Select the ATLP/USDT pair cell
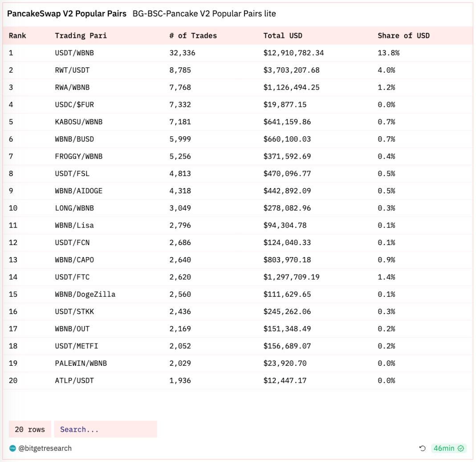 coord(74,380)
